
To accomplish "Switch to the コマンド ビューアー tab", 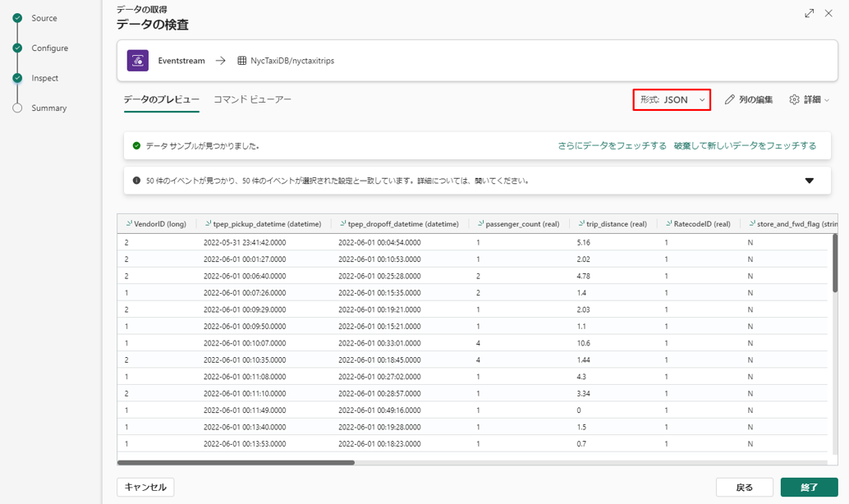I will pos(252,99).
